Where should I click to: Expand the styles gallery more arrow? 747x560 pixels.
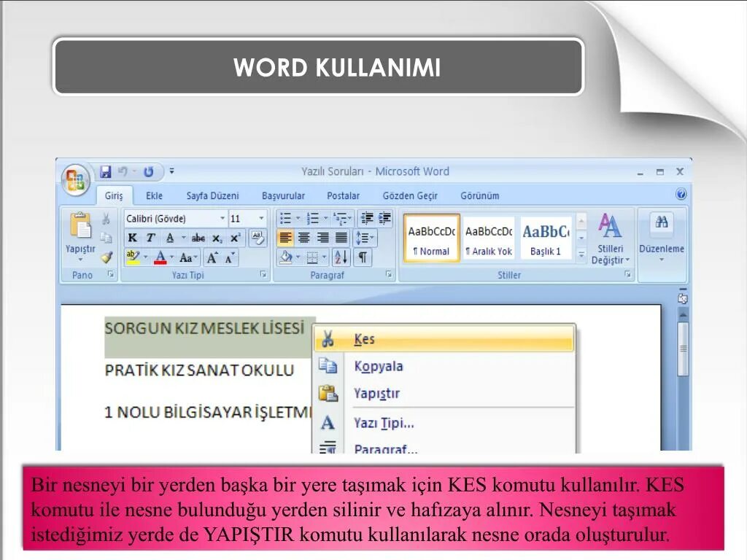(581, 254)
